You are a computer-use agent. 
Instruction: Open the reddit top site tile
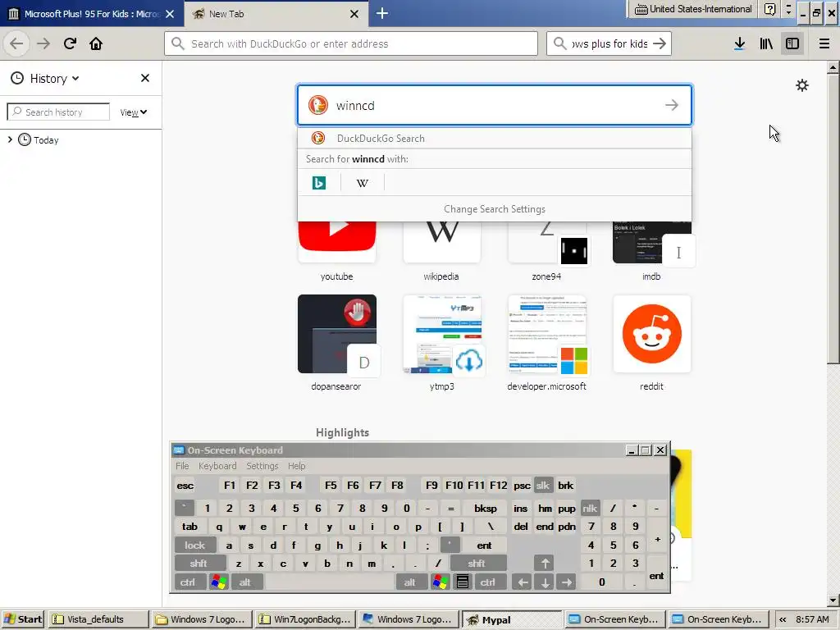click(652, 334)
